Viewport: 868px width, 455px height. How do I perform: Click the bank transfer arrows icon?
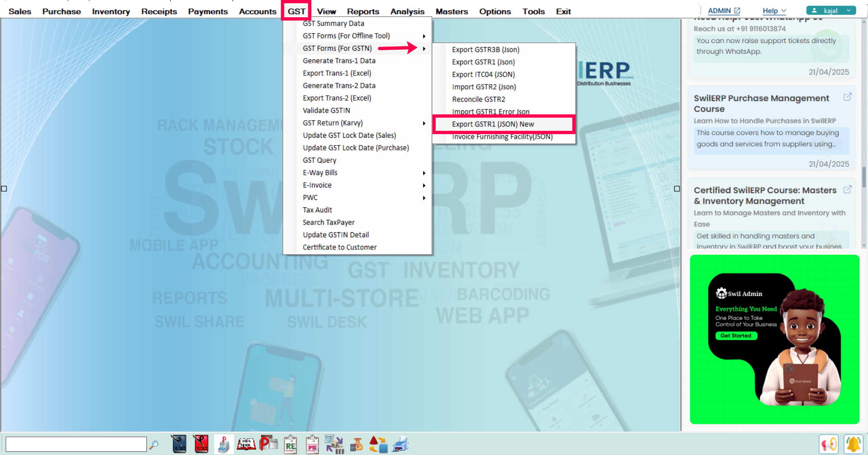tap(335, 444)
